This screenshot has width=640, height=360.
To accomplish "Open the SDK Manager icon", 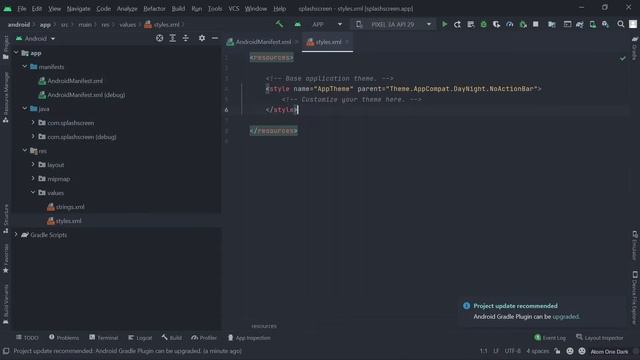I will [606, 24].
